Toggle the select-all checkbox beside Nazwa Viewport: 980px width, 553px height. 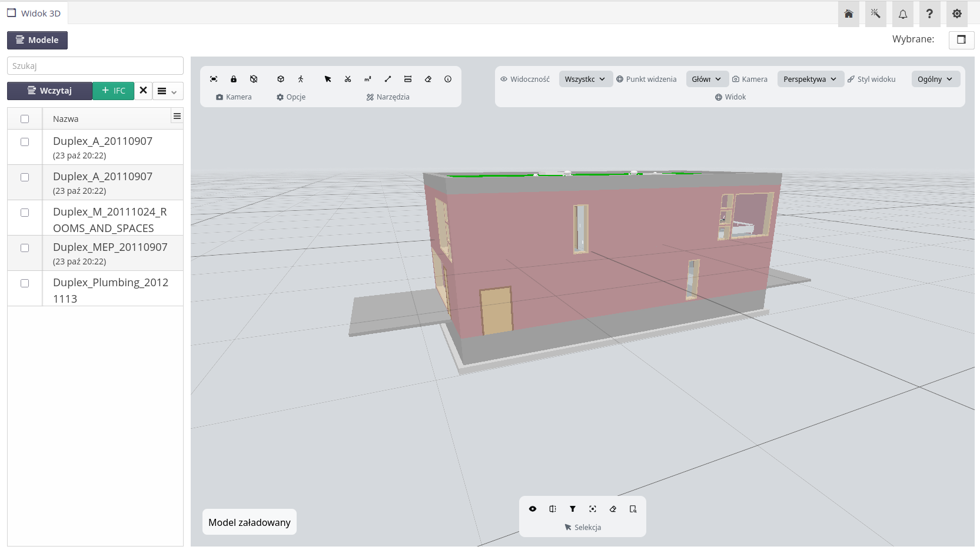pos(25,119)
